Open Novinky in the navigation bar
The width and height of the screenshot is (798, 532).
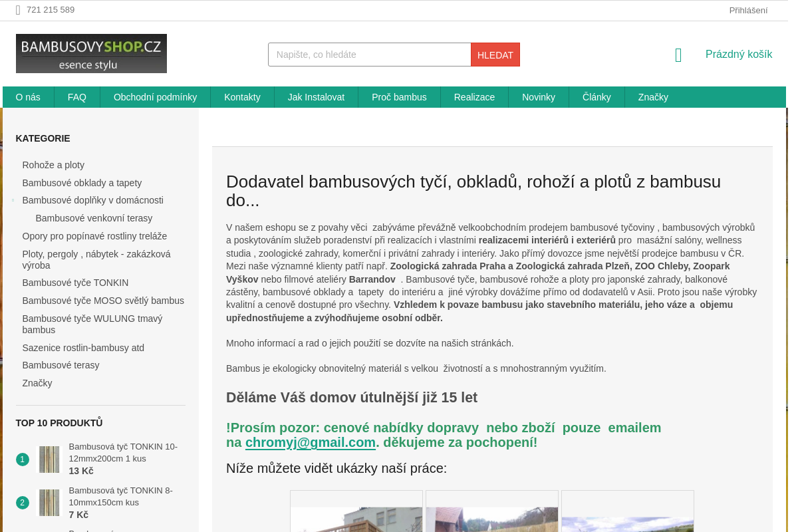[539, 97]
